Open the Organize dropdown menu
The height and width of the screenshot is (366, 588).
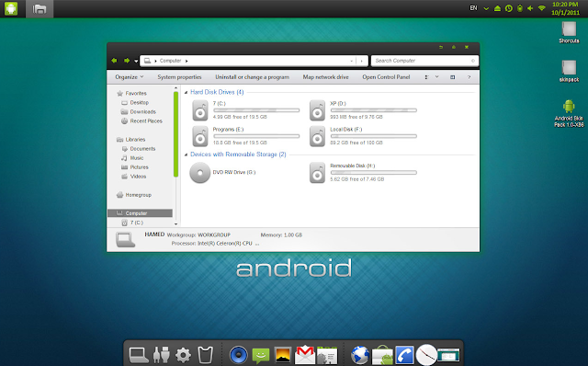click(129, 77)
